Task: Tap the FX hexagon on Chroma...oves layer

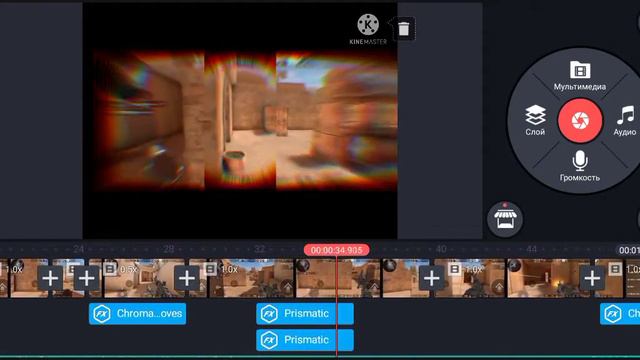Action: pyautogui.click(x=102, y=314)
